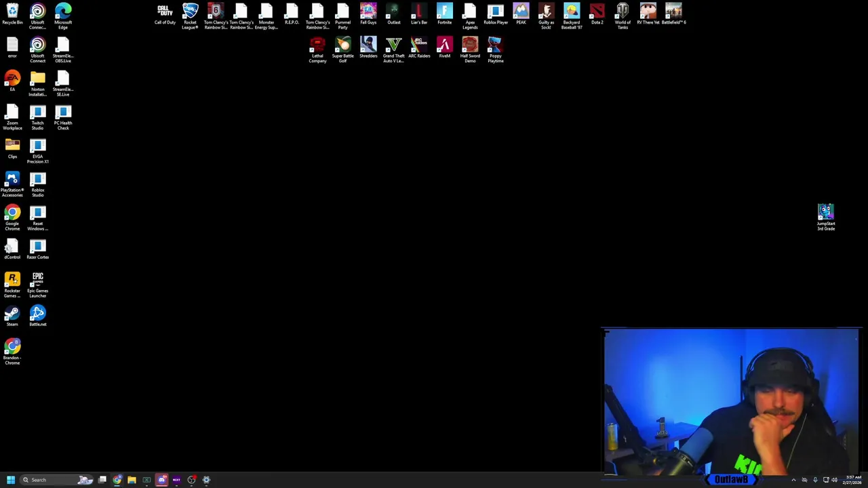Image resolution: width=868 pixels, height=488 pixels.
Task: Launch the Outlast shortcut
Action: 393,15
